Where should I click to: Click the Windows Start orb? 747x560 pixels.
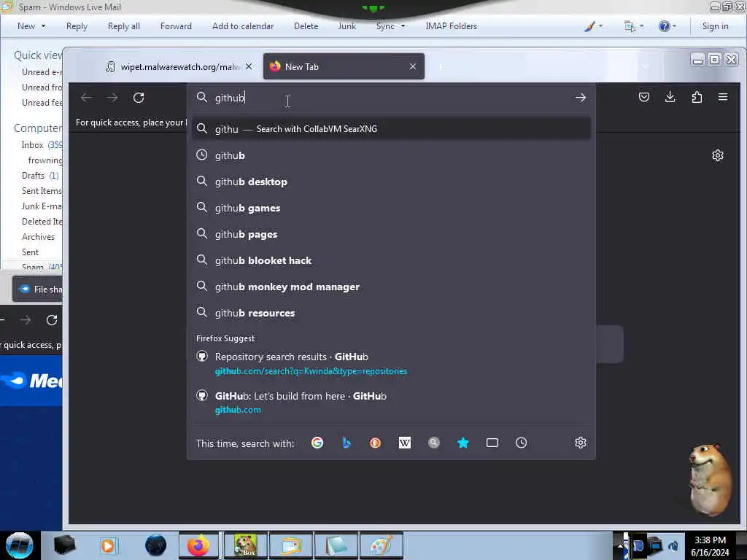click(20, 545)
